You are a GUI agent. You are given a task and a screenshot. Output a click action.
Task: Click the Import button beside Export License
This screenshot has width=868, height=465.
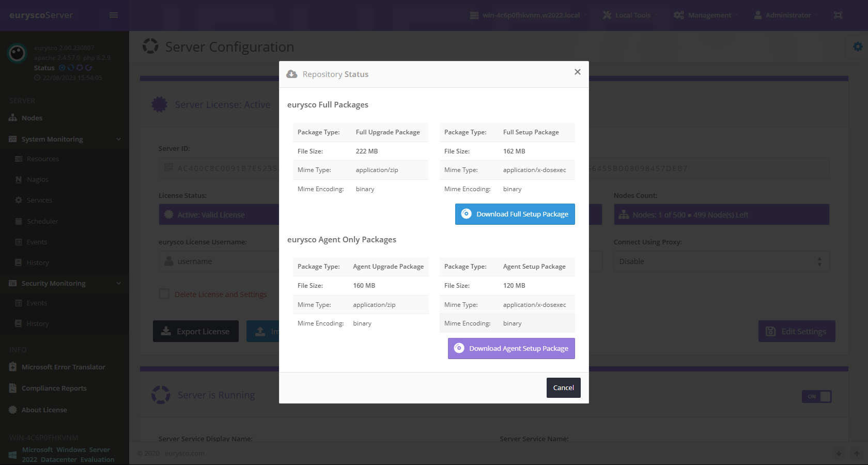[x=262, y=331]
